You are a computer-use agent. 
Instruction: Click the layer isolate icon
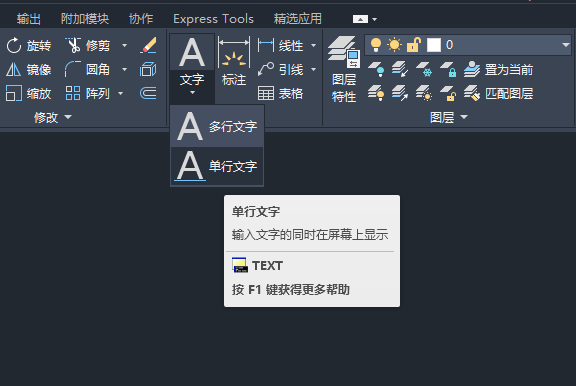coord(400,69)
